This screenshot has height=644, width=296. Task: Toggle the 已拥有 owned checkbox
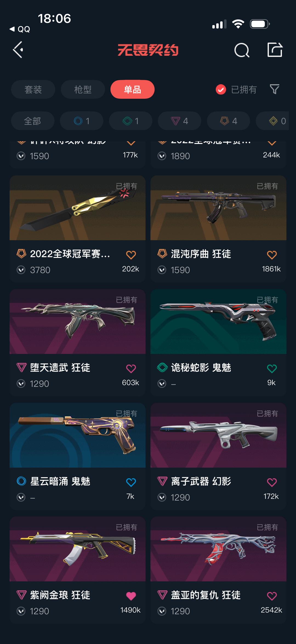pos(221,89)
